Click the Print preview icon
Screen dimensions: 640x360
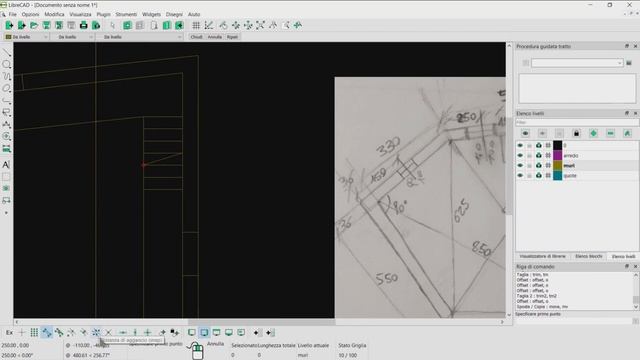(x=96, y=25)
